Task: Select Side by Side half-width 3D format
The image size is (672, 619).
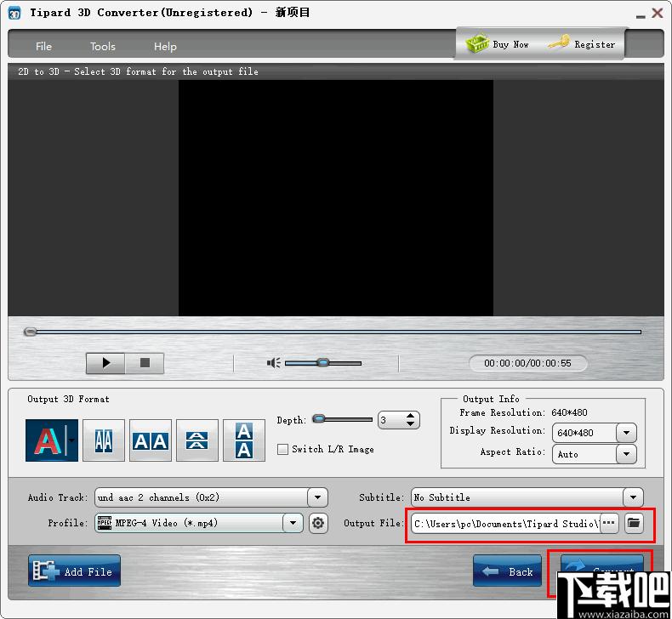Action: pyautogui.click(x=104, y=440)
